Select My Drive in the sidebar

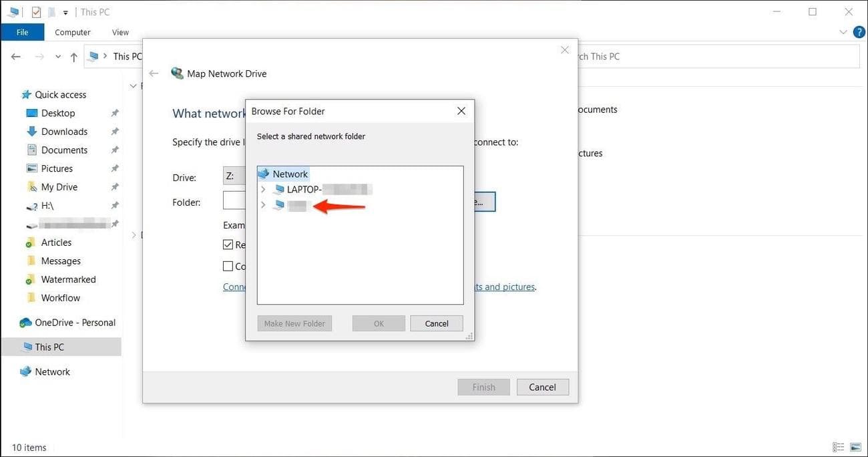pyautogui.click(x=57, y=186)
